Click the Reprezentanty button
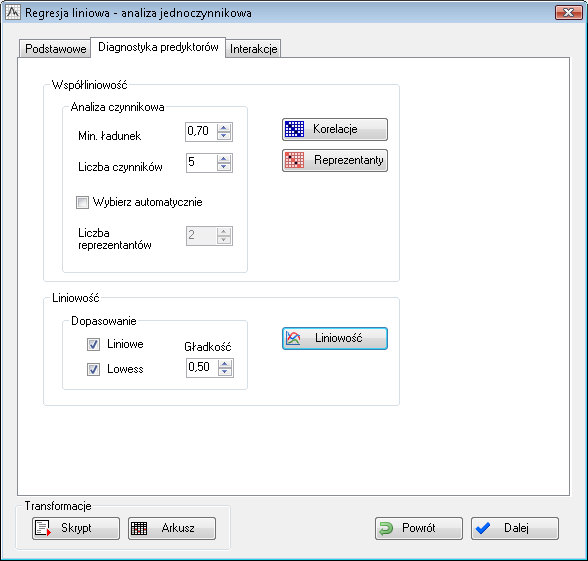 (334, 160)
